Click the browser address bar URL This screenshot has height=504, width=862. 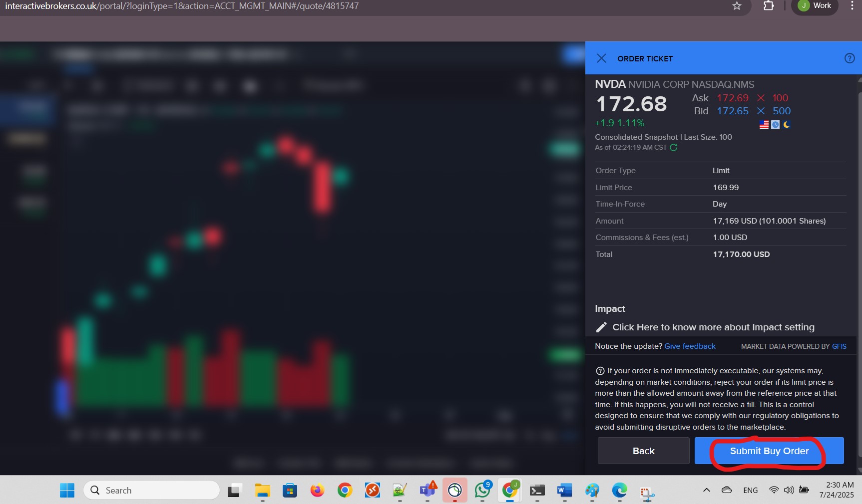[x=182, y=6]
